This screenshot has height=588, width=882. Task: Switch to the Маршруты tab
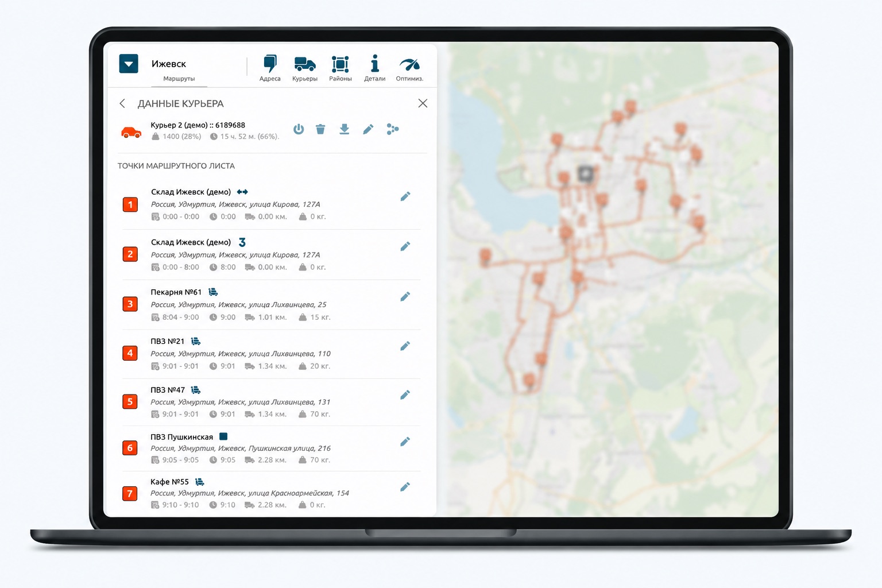[x=179, y=79]
